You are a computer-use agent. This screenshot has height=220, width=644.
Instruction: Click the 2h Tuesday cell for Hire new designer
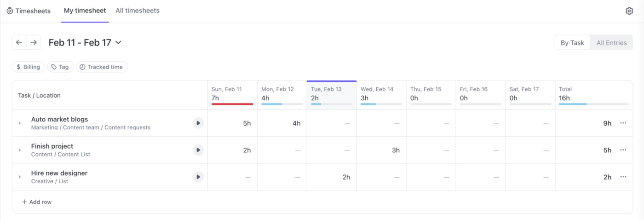coord(332,177)
